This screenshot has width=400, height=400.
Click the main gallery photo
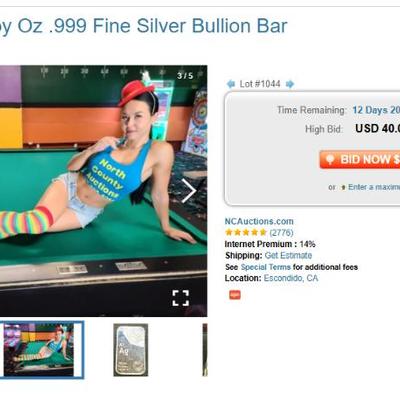pyautogui.click(x=103, y=191)
